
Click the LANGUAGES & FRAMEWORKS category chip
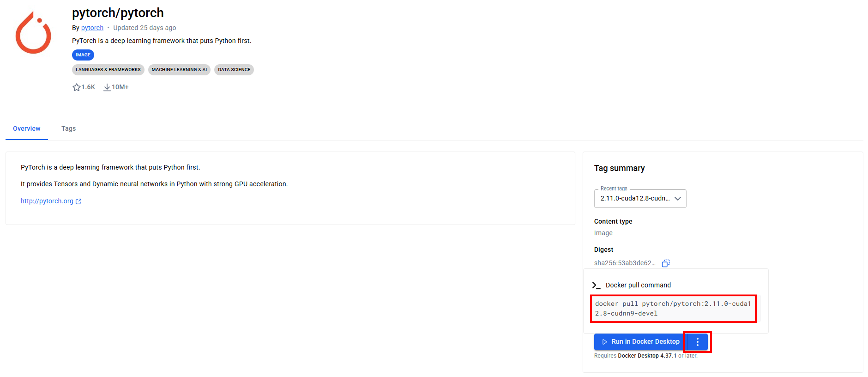[x=108, y=70]
